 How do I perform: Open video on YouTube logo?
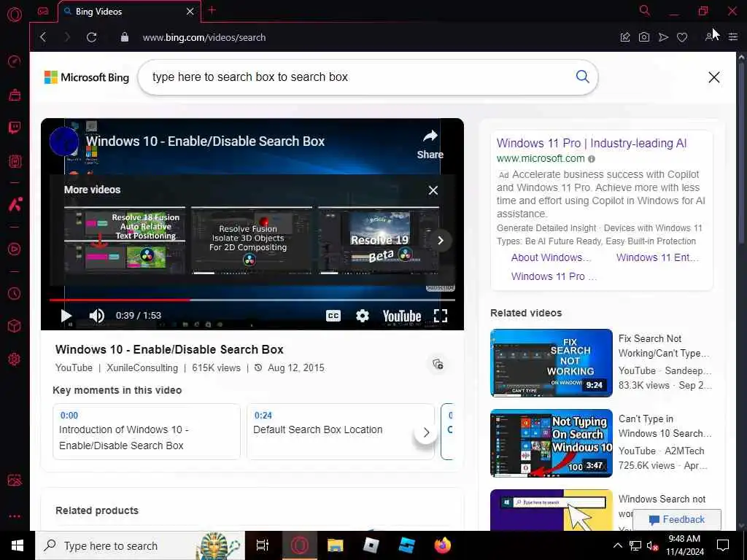point(402,316)
